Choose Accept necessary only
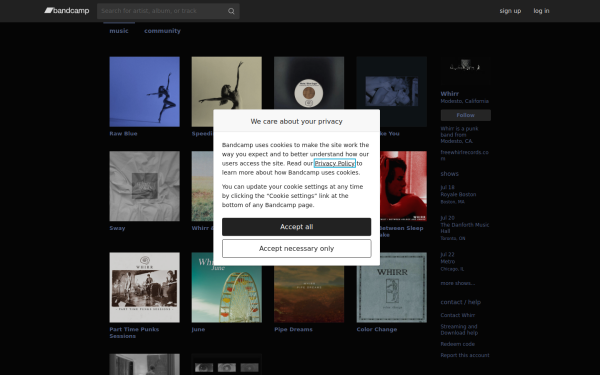This screenshot has height=375, width=600. click(x=297, y=249)
